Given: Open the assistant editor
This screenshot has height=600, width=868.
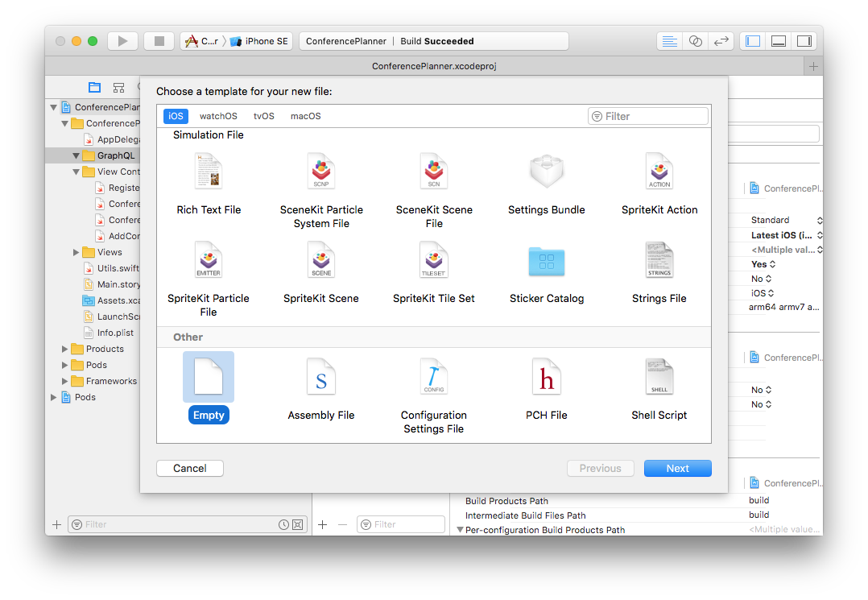Looking at the screenshot, I should 696,41.
